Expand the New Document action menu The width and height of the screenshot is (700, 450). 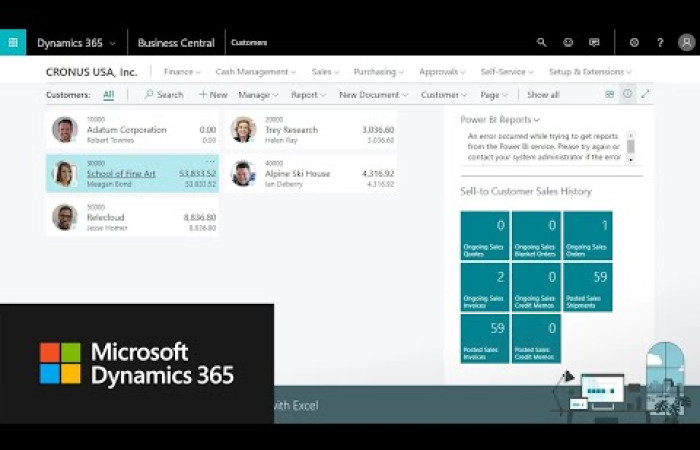[373, 95]
